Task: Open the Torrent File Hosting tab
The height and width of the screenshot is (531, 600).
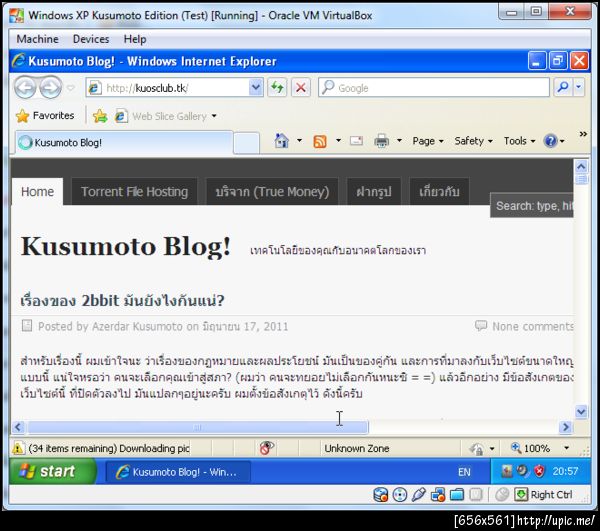Action: tap(134, 192)
